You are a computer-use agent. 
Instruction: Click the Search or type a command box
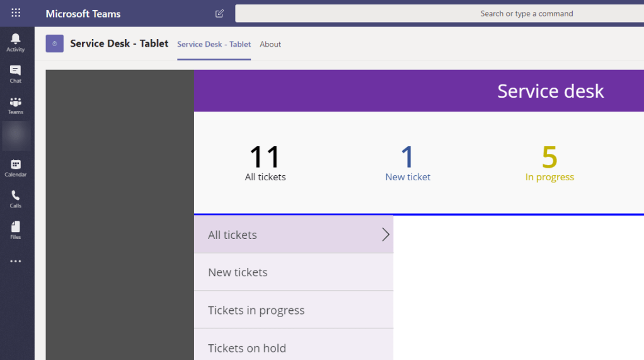pos(439,13)
